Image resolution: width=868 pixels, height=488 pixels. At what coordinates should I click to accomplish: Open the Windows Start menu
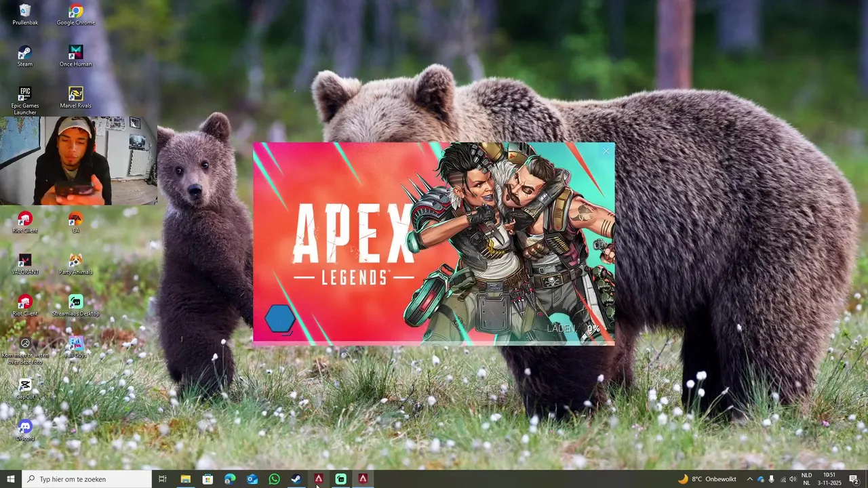click(11, 479)
